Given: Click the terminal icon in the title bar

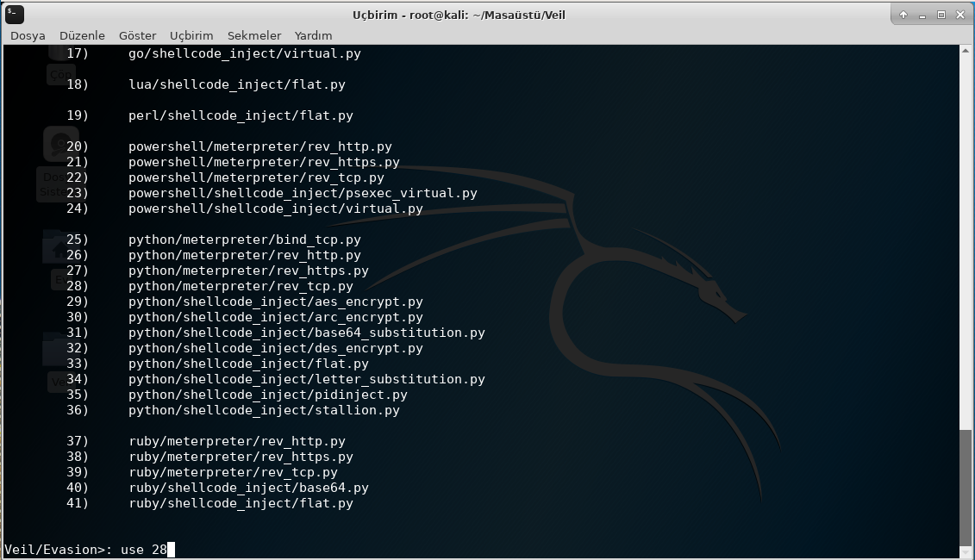Looking at the screenshot, I should click(15, 15).
